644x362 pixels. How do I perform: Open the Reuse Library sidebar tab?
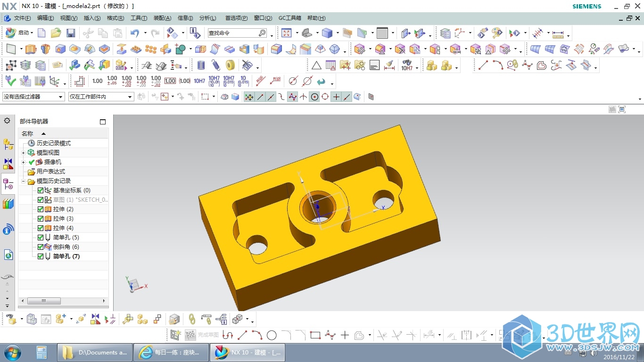(8, 204)
